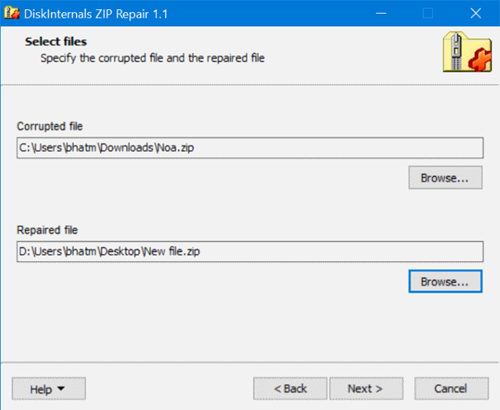Click the zipped folder with red cross icon

[x=467, y=52]
